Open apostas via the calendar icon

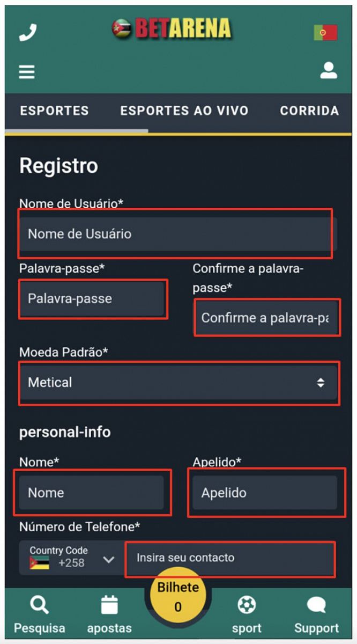(x=109, y=605)
